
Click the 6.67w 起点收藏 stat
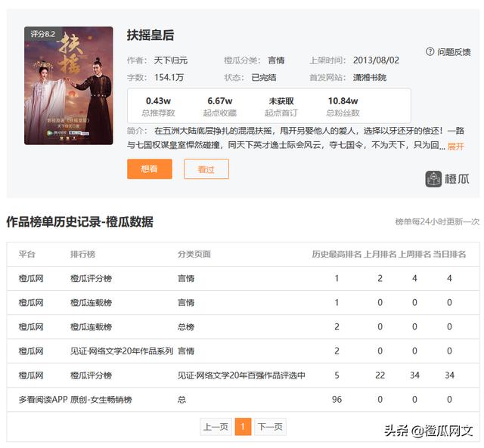tap(220, 107)
